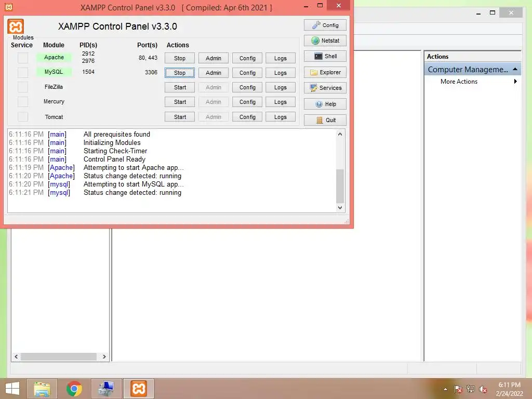532x399 pixels.
Task: Open XAMPP Help
Action: [325, 104]
